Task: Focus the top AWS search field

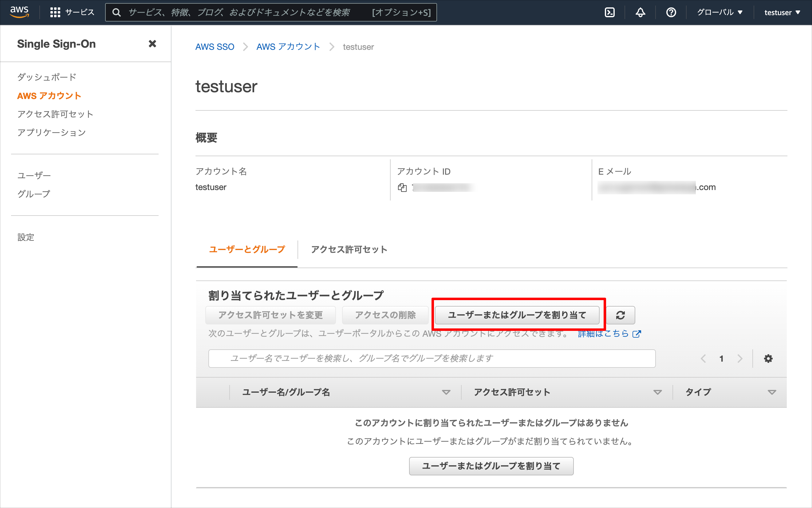Action: coord(271,12)
